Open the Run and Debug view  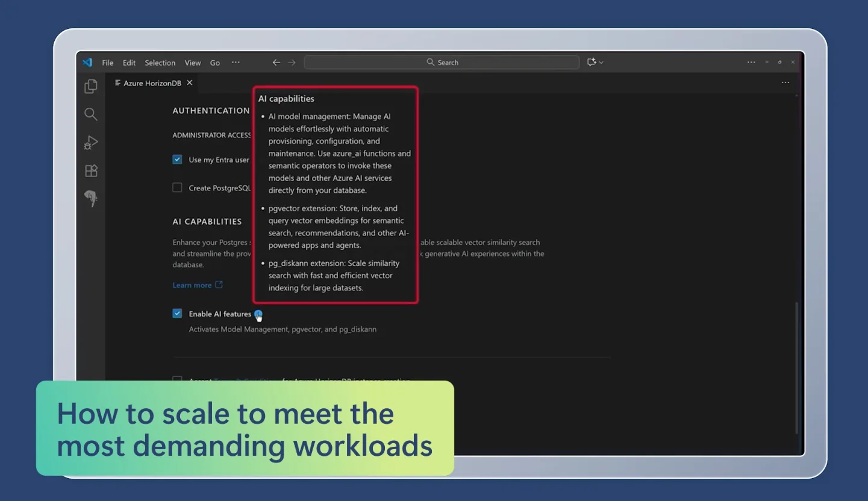[90, 142]
